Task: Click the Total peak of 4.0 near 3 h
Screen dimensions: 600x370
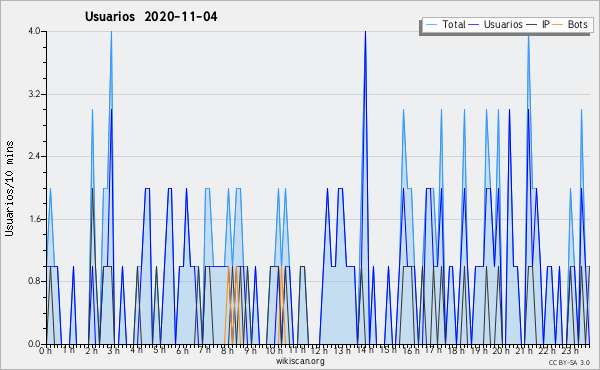Action: (x=111, y=32)
